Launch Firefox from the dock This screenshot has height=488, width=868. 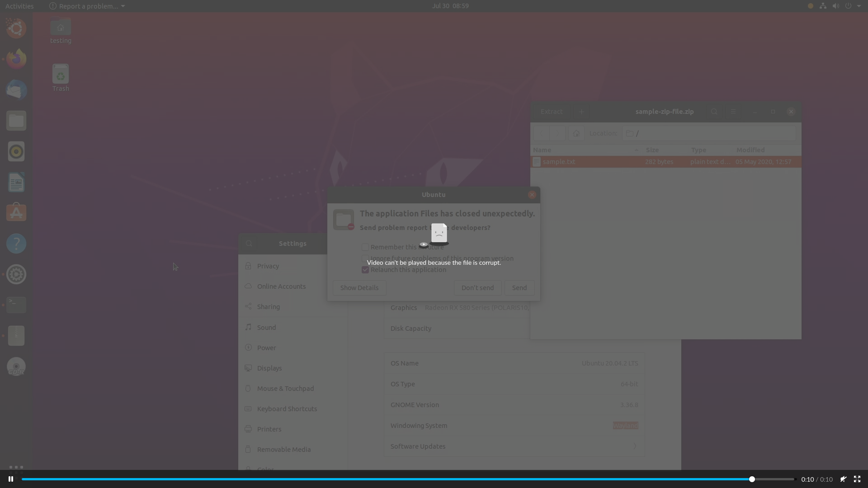tap(16, 59)
